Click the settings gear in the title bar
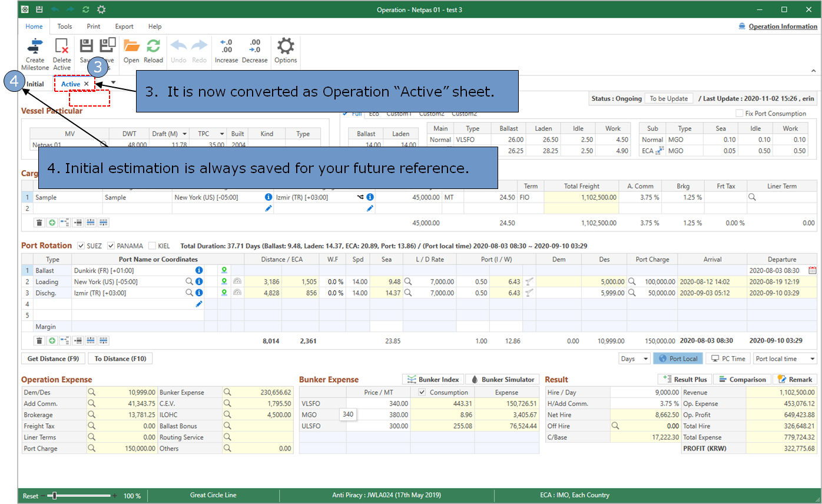Image resolution: width=822 pixels, height=504 pixels. 101,9
